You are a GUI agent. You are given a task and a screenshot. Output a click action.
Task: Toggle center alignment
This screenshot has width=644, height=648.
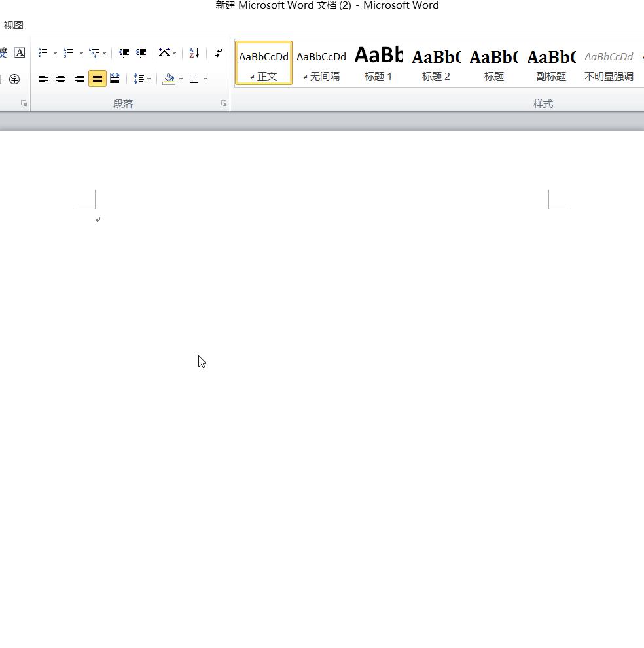click(x=61, y=79)
